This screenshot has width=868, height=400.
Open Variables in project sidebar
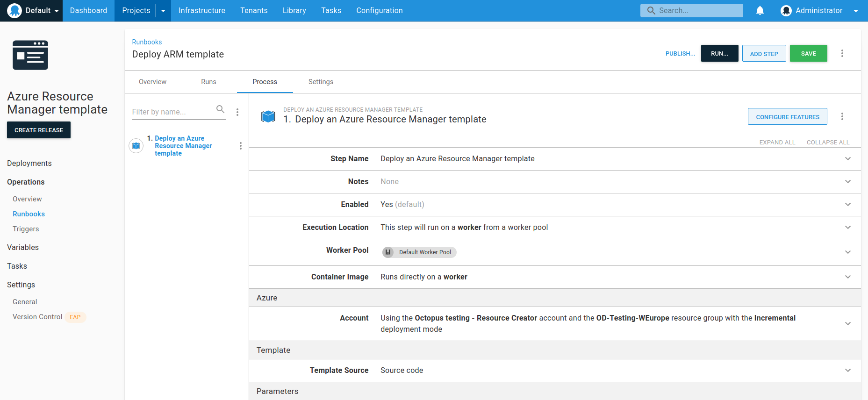pos(23,247)
